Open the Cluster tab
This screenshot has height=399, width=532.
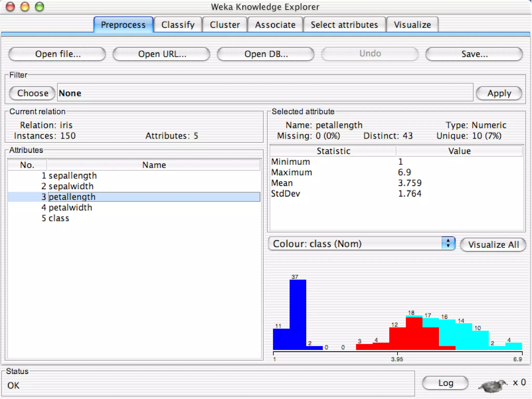[x=225, y=25]
